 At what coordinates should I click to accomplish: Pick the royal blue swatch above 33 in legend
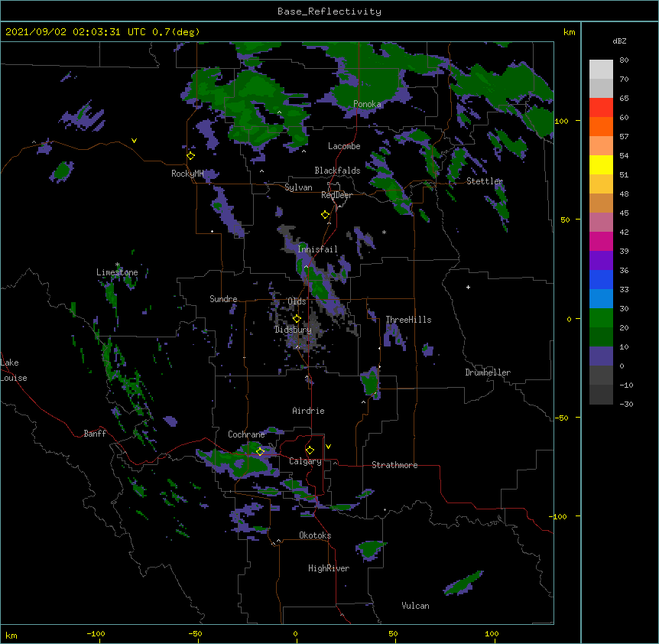[x=601, y=279]
